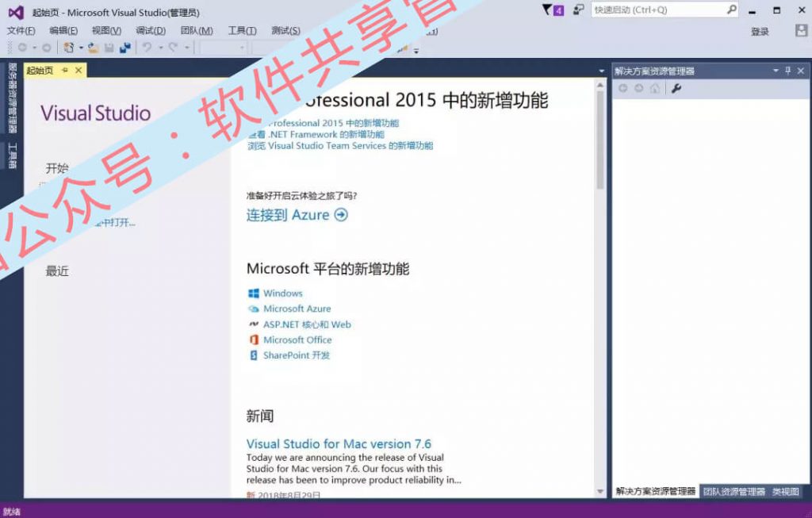Click the SharePoint icon in platform list
Viewport: 812px width, 518px height.
253,355
